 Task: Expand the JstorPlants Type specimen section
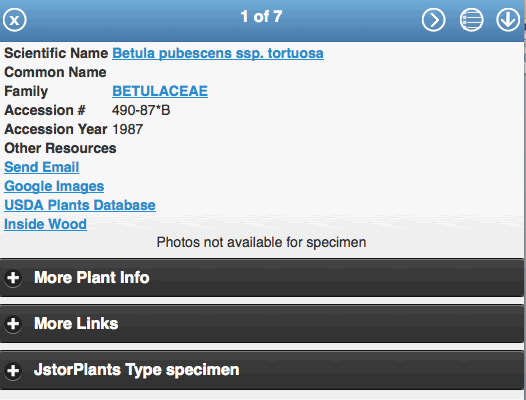[262, 370]
